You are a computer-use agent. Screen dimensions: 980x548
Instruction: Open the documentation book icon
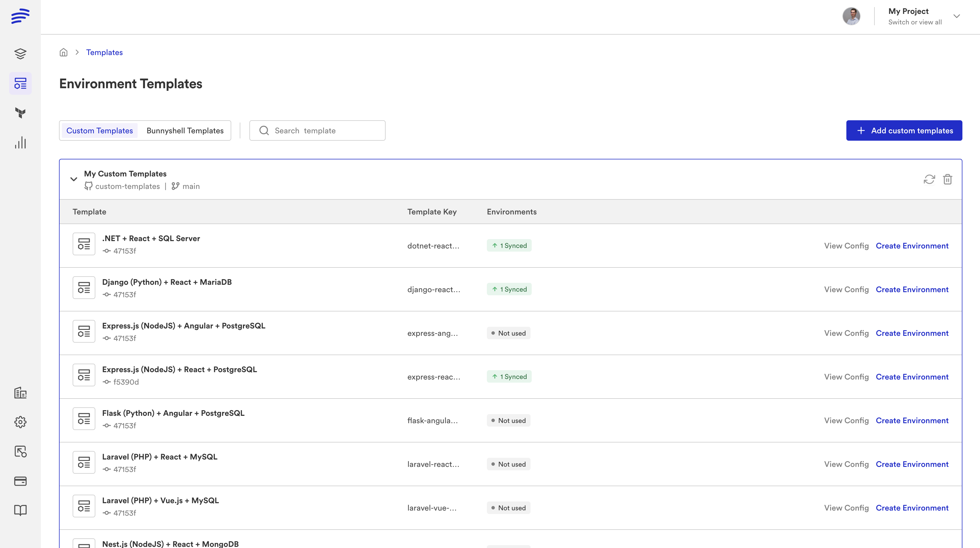pyautogui.click(x=20, y=510)
